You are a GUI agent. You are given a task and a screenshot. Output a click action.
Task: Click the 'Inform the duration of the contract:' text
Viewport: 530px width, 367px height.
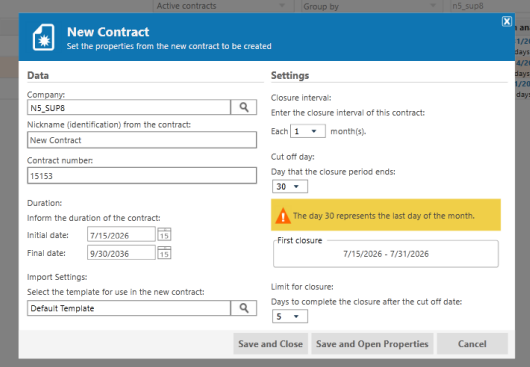[94, 218]
